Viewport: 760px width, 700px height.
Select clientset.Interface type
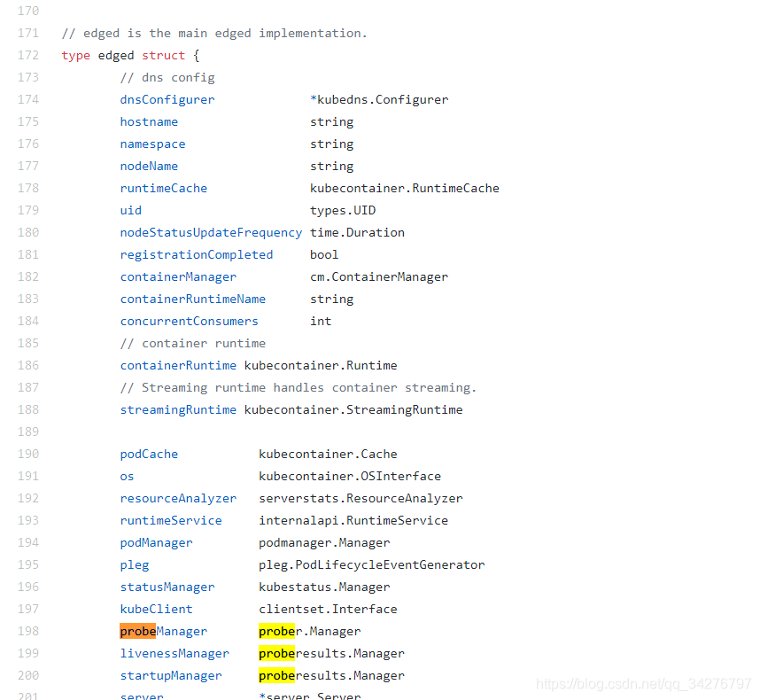(x=328, y=610)
